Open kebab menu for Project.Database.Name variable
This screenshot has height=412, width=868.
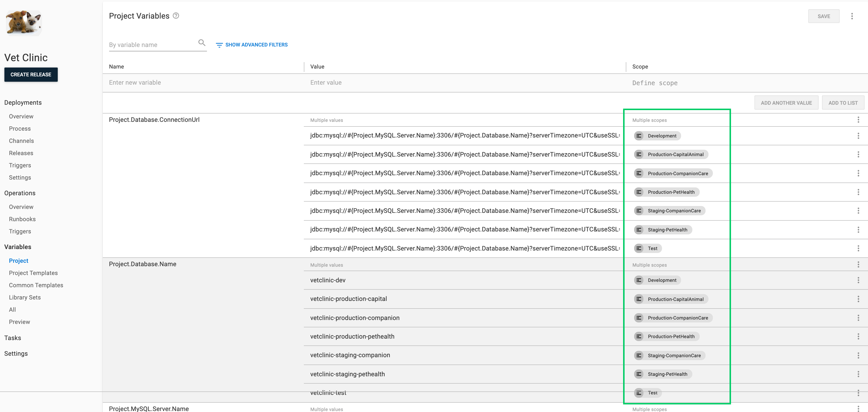pyautogui.click(x=858, y=264)
